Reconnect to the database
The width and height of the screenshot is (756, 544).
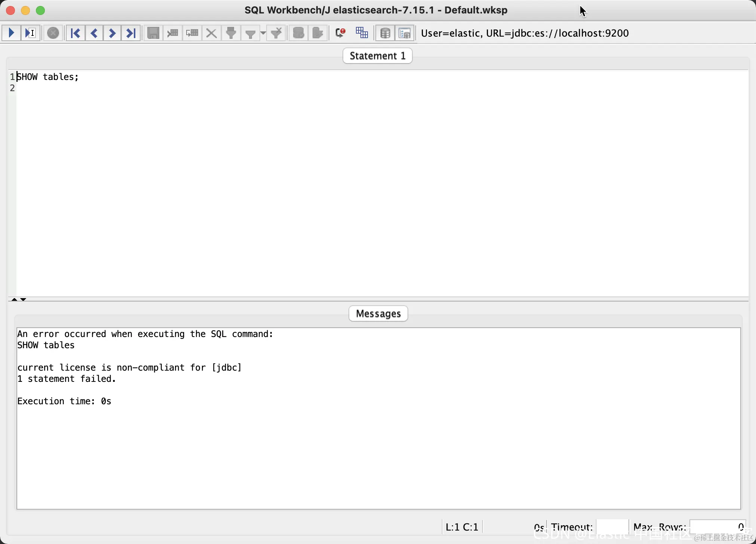click(339, 33)
